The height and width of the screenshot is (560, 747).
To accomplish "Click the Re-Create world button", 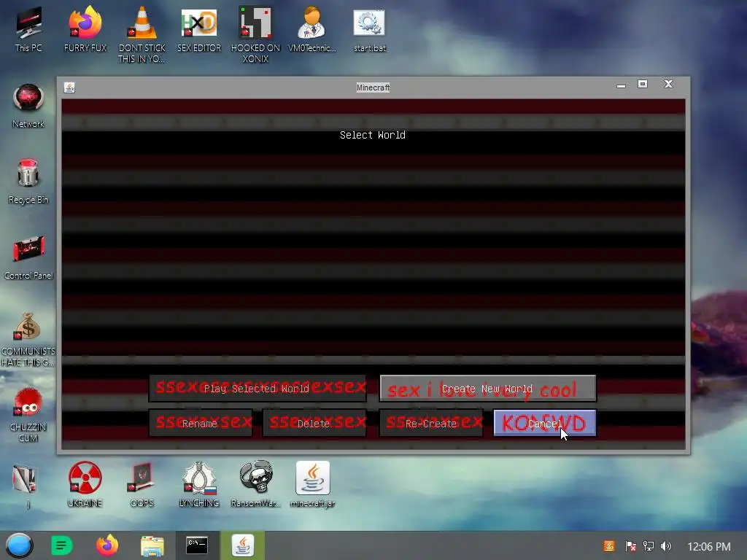I will 431,423.
